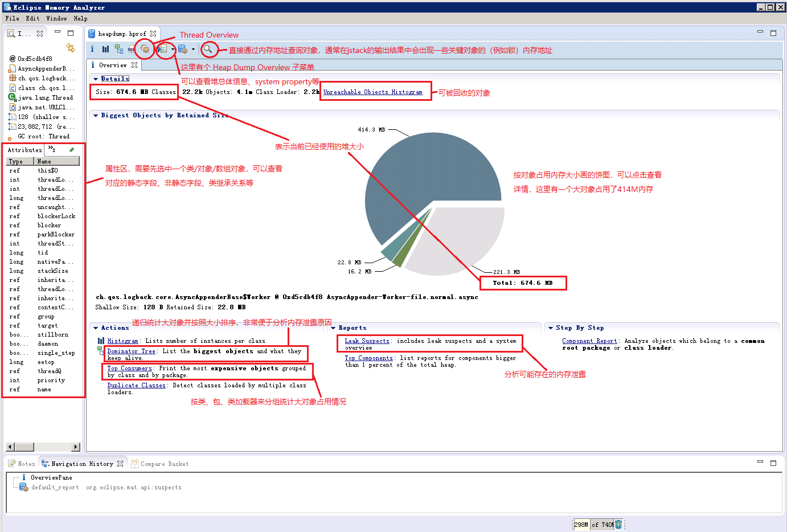
Task: Click the inspector's horizontal scrollbar right arrow
Action: point(76,447)
